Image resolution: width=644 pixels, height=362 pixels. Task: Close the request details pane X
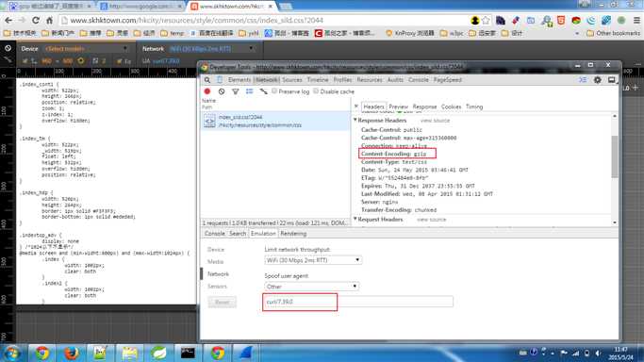click(x=356, y=107)
